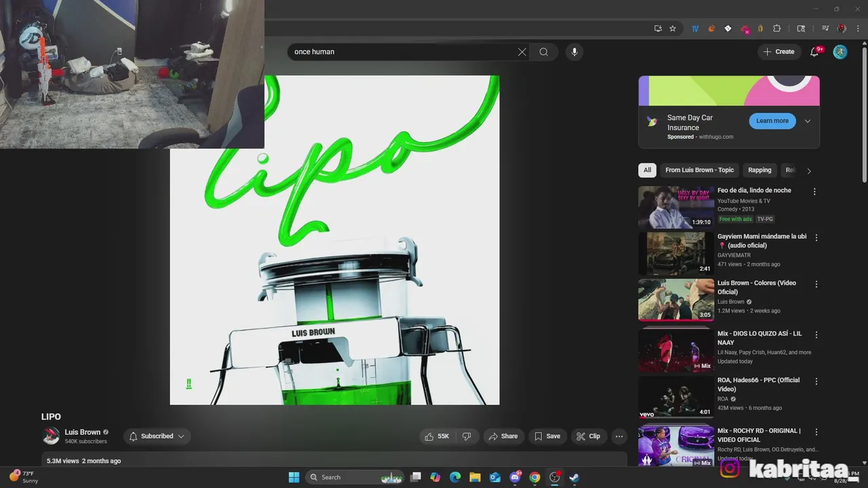
Task: Open the 73°F Sunny weather widget
Action: pos(25,477)
